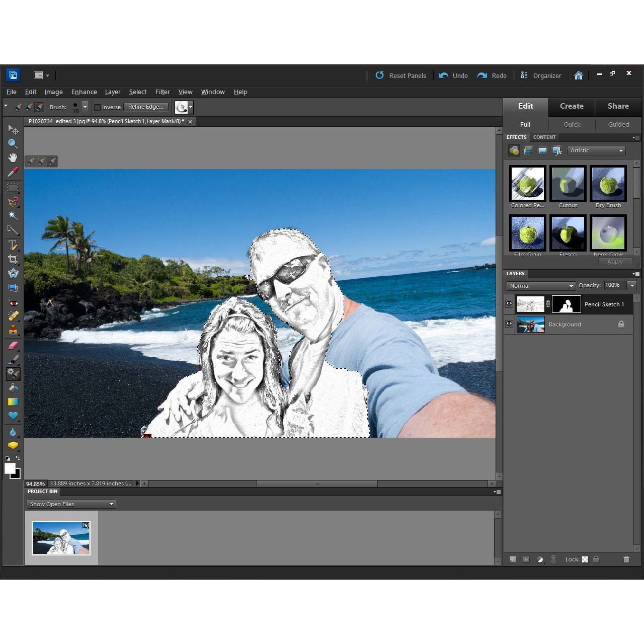The image size is (644, 644).
Task: Switch to Guided edit mode
Action: click(618, 125)
